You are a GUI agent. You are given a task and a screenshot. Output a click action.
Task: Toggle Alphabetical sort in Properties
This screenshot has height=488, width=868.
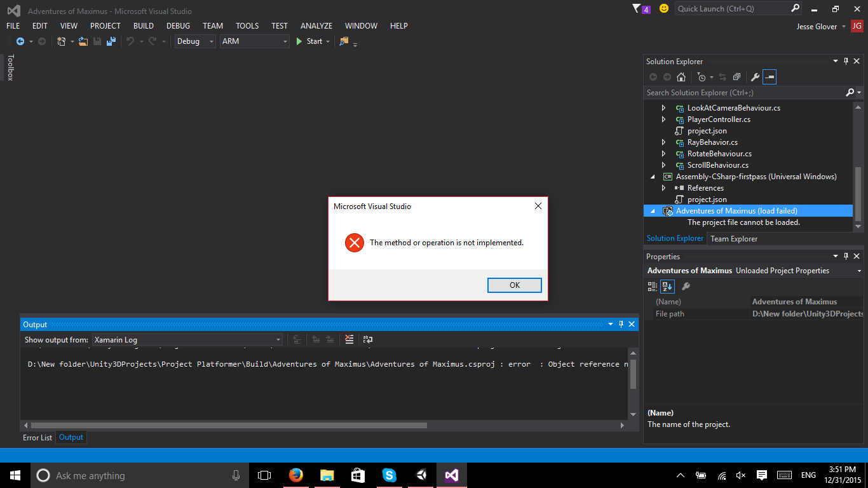pos(667,287)
